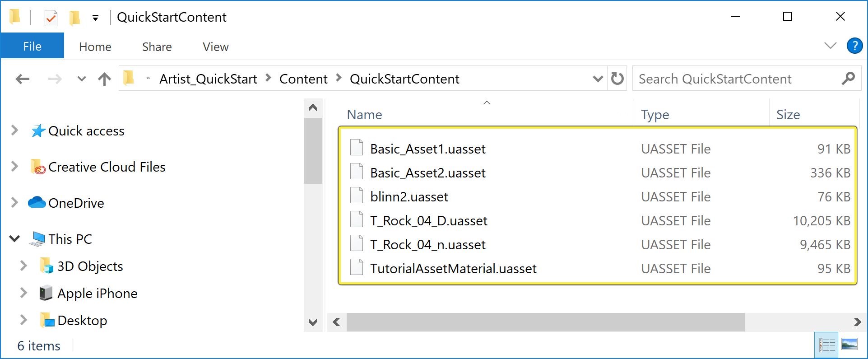The image size is (868, 359).
Task: Click navigation pane scroll up arrow
Action: [313, 108]
